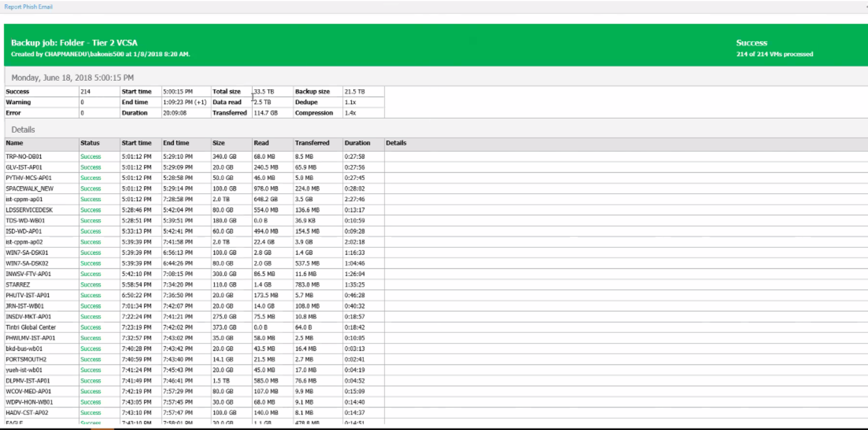
Task: Click the date heading Monday, June 18, 2018
Action: [72, 78]
